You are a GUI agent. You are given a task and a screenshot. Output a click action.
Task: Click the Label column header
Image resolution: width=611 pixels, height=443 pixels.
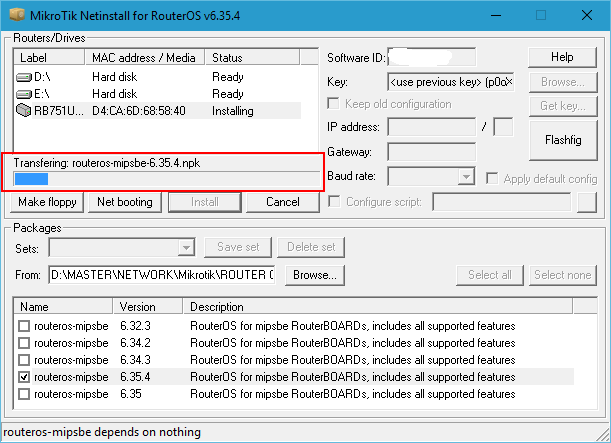pyautogui.click(x=49, y=57)
